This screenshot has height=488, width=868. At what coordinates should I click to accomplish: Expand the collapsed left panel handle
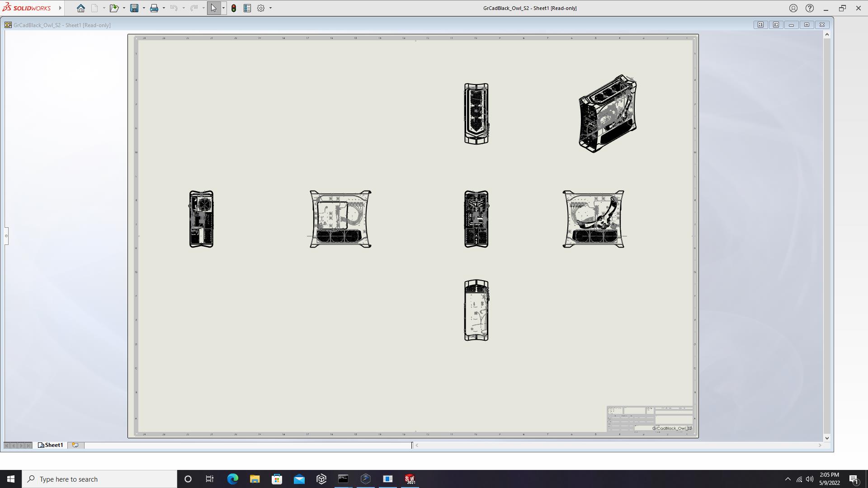[6, 235]
